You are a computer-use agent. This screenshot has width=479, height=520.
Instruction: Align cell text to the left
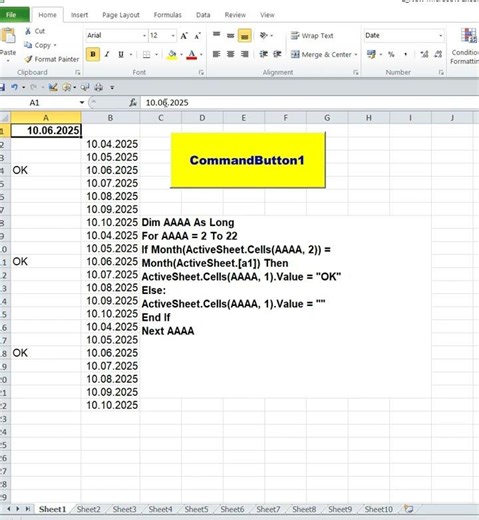tap(216, 54)
